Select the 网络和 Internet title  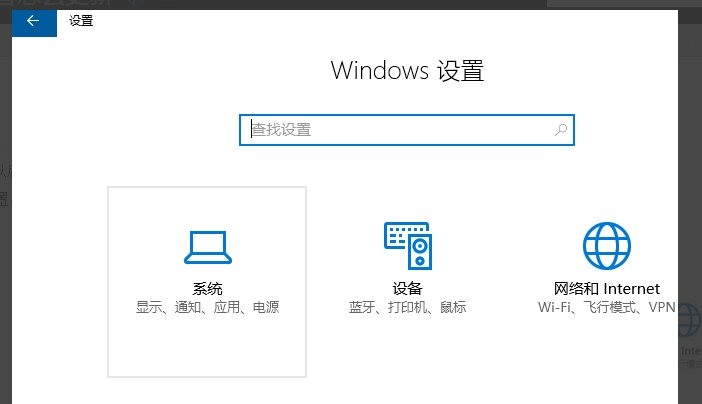607,289
